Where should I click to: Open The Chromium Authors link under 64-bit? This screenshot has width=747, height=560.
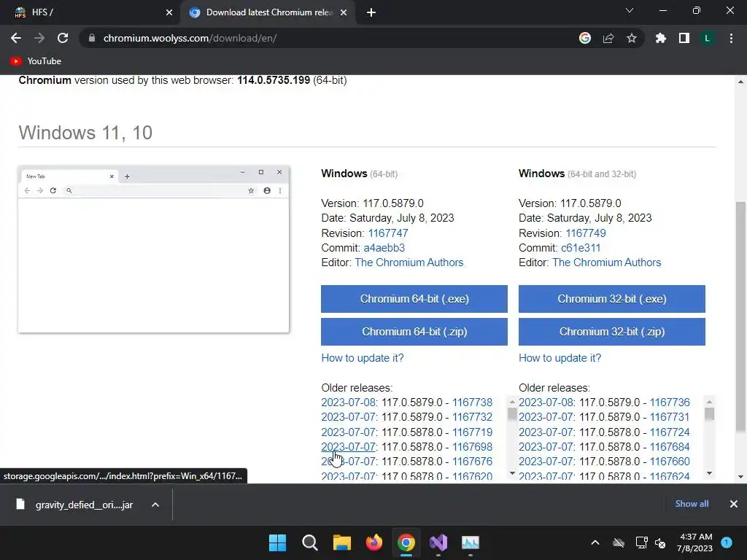pos(409,262)
